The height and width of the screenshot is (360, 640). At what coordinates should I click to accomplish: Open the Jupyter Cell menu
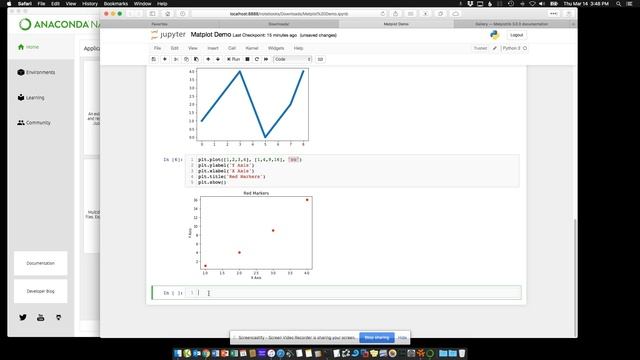point(232,48)
